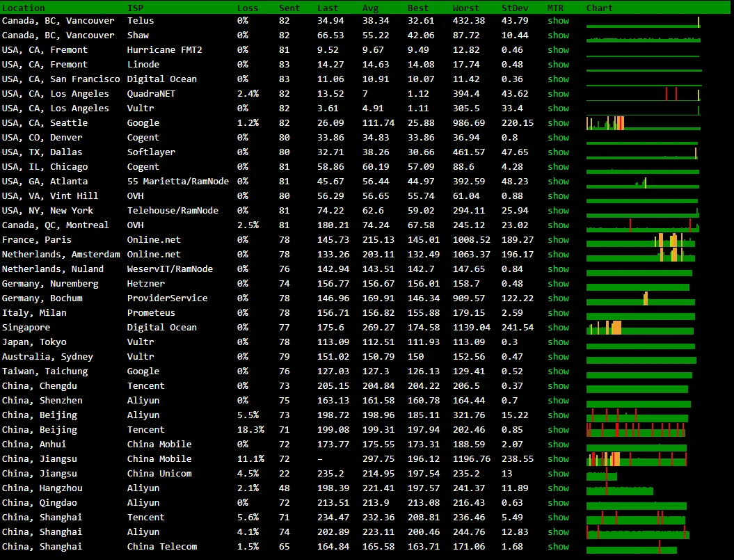This screenshot has width=734, height=560.
Task: Show MTR for San Francisco Digital Ocean
Action: point(559,79)
